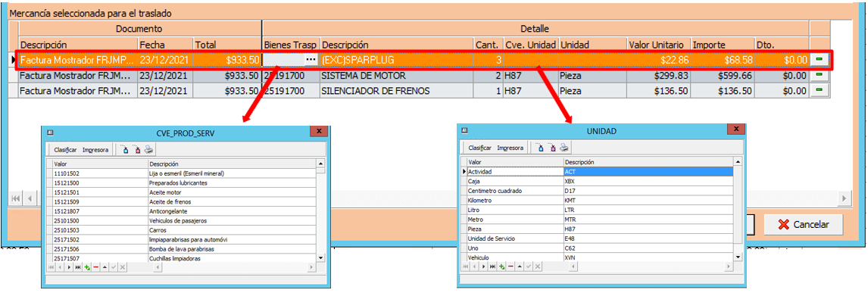Click the Cve. Unidad column header
This screenshot has width=868, height=293.
click(531, 44)
